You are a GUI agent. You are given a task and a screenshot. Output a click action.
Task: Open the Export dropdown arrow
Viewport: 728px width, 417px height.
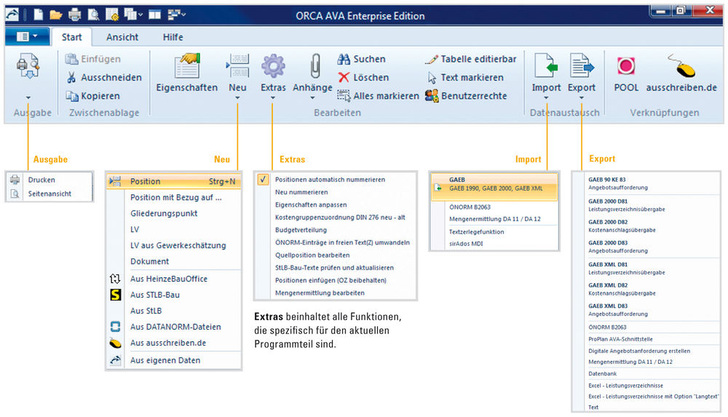582,100
